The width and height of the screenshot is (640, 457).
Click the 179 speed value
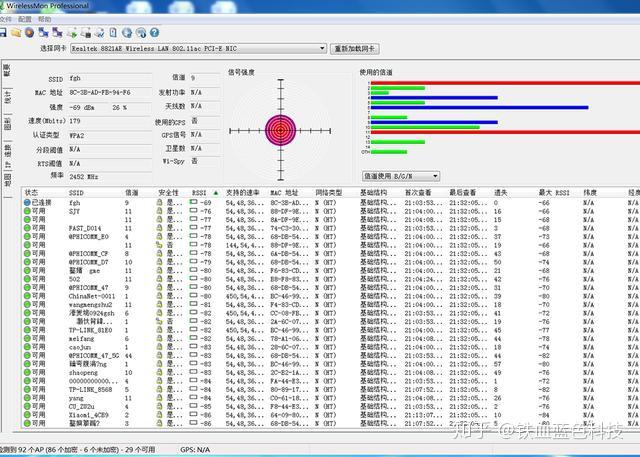[x=75, y=121]
